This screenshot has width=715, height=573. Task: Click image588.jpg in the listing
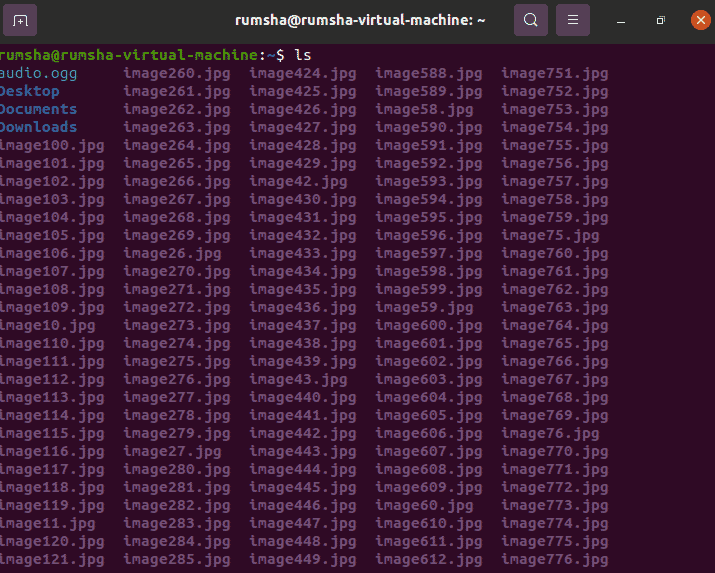[429, 74]
